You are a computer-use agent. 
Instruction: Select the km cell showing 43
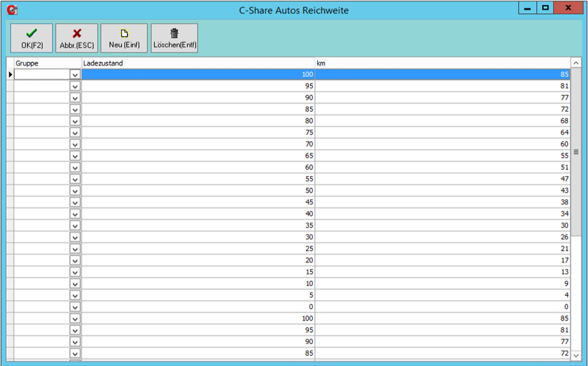442,191
